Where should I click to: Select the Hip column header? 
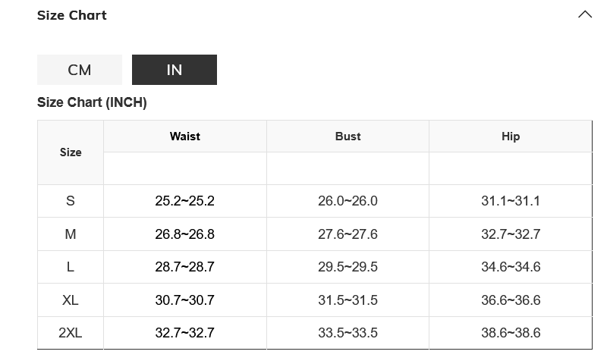click(511, 136)
